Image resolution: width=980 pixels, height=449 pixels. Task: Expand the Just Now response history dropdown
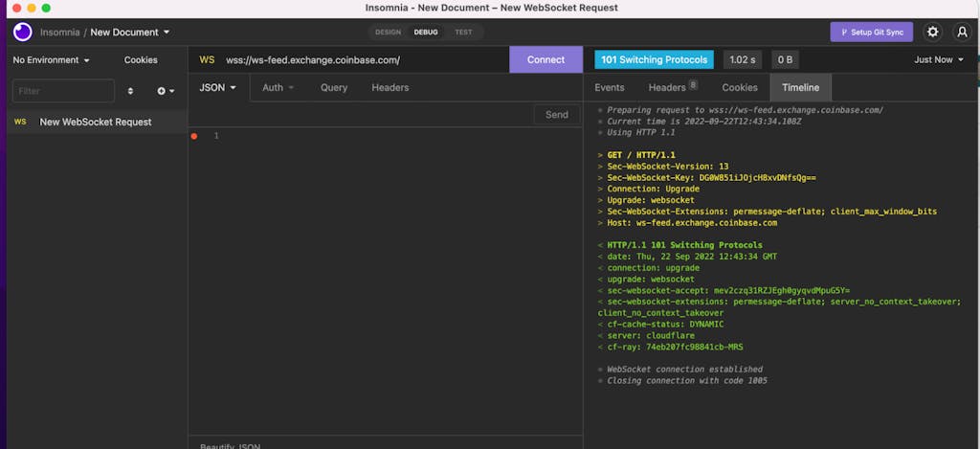[x=939, y=59]
